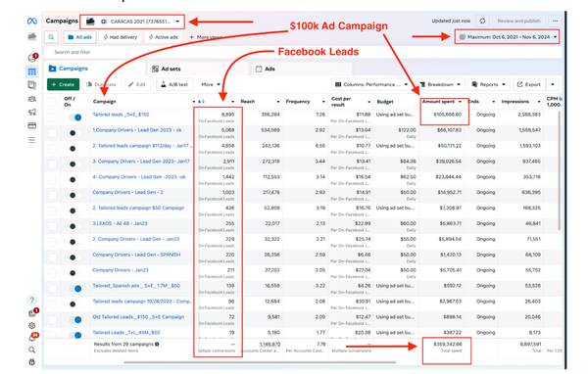Open the account activity icon with red badge
The width and height of the screenshot is (588, 374).
tap(32, 58)
